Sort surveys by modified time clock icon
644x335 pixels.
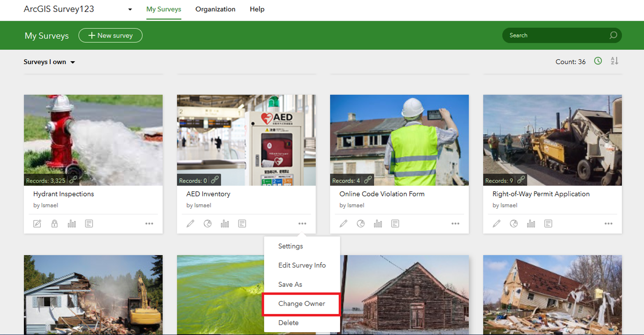[598, 61]
